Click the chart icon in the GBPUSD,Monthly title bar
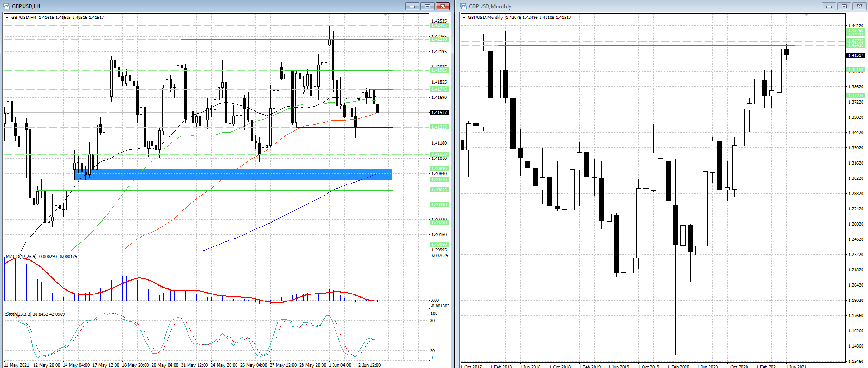Viewport: 868px width, 368px height. click(463, 6)
